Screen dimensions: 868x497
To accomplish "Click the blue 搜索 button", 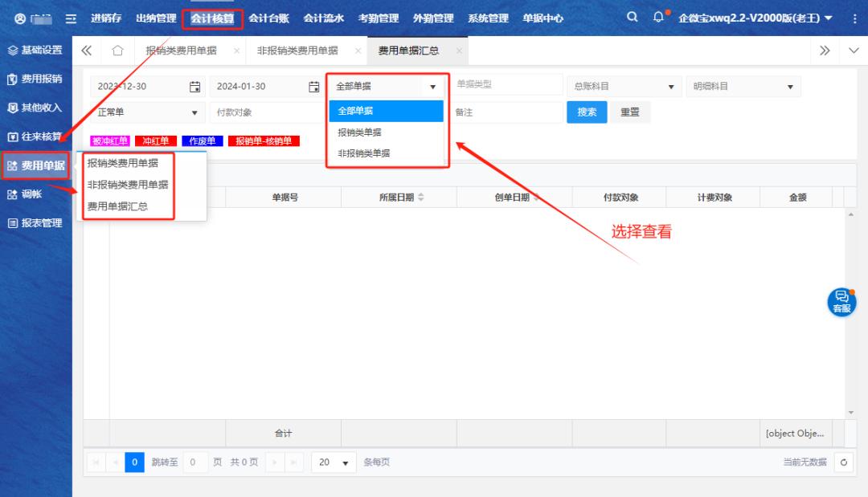I will coord(587,112).
